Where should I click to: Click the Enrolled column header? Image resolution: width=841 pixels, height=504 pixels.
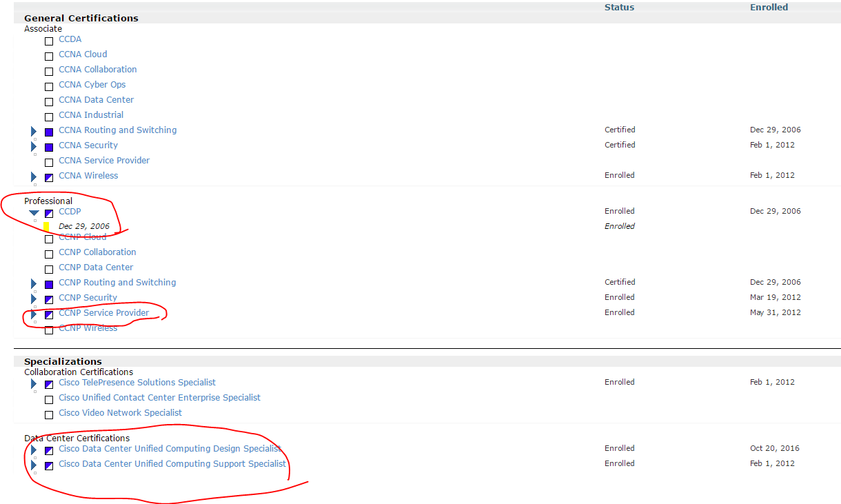coord(769,8)
